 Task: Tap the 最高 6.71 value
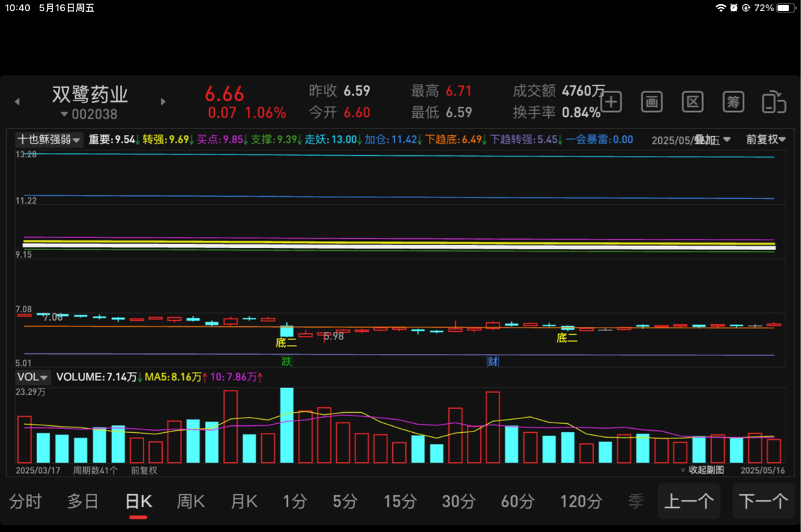[x=458, y=91]
